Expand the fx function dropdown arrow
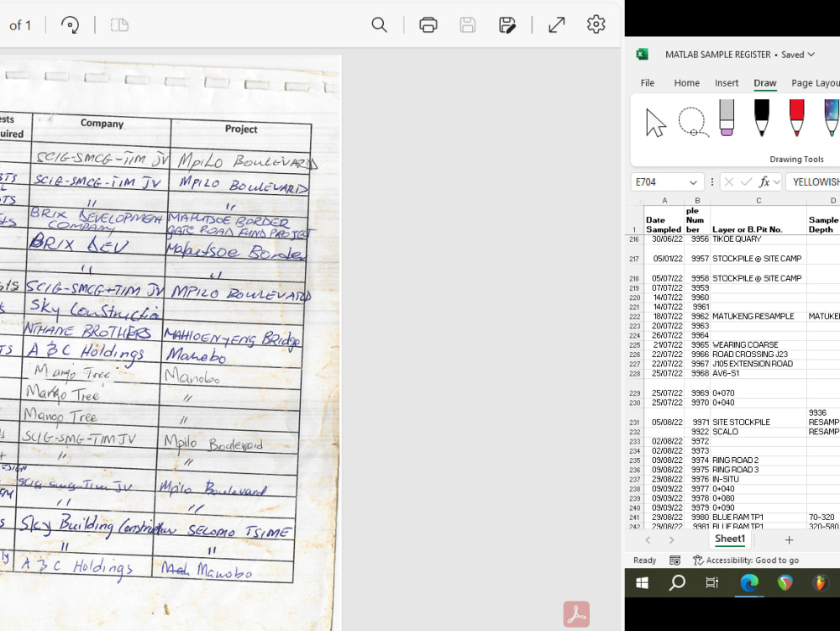 776,182
